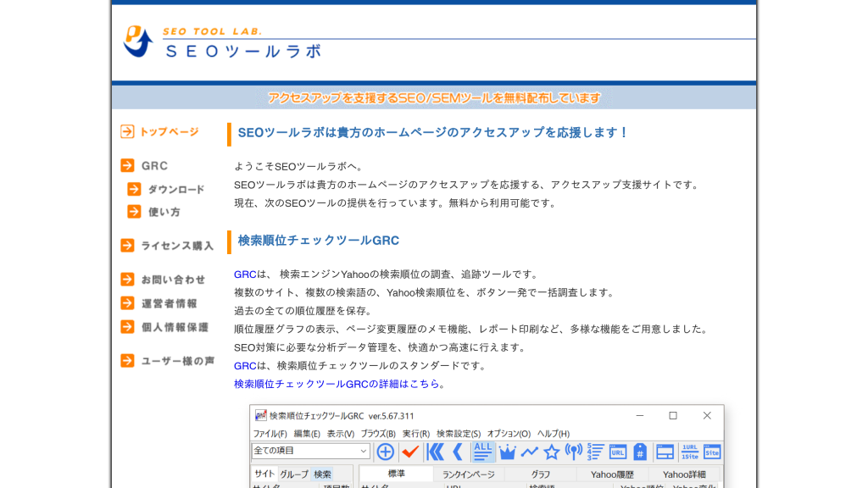This screenshot has height=488, width=868.
Task: Select the ランクインページ tab
Action: pos(468,474)
